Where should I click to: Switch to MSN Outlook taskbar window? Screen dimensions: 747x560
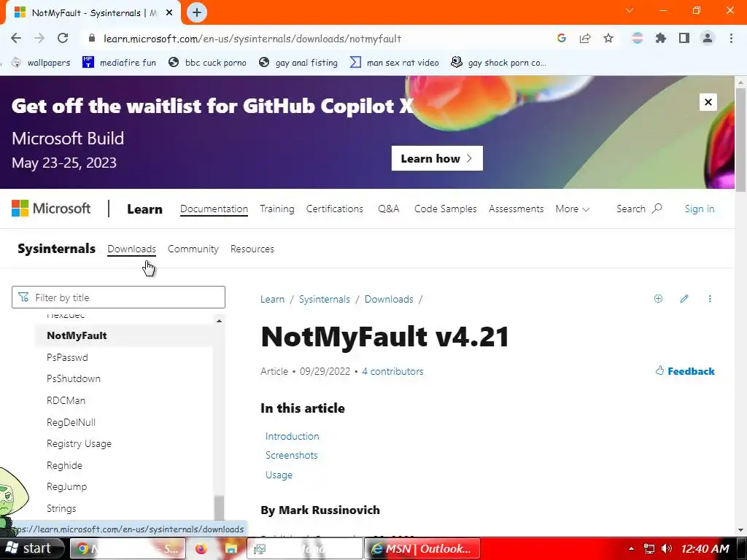coord(422,548)
